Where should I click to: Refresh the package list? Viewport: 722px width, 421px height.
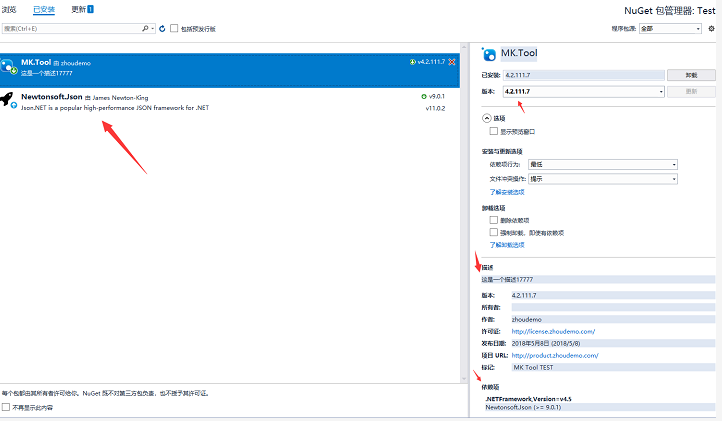coord(162,29)
